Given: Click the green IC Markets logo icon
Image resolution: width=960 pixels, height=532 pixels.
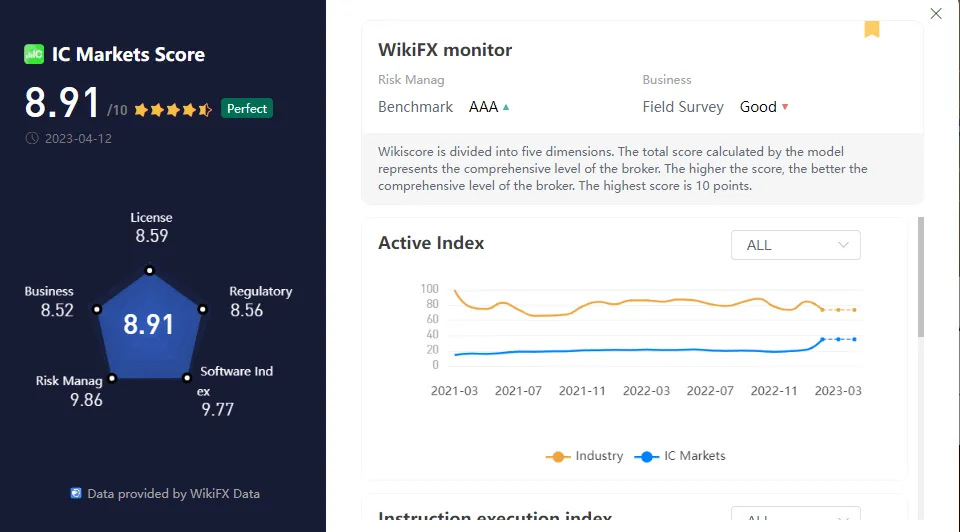Looking at the screenshot, I should [x=34, y=54].
